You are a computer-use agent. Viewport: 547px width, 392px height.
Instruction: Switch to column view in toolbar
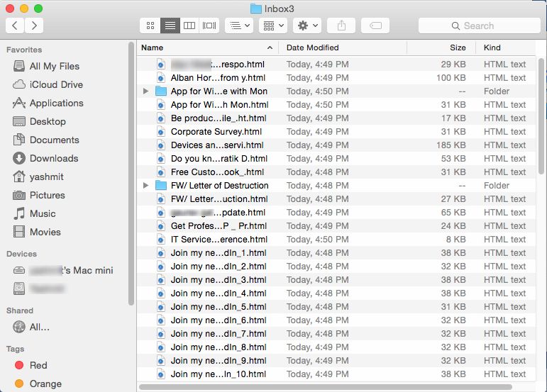tap(189, 26)
